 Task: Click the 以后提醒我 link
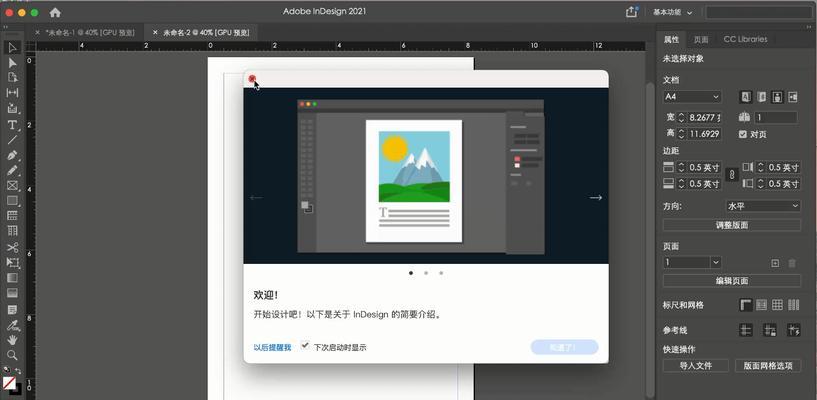click(x=272, y=347)
